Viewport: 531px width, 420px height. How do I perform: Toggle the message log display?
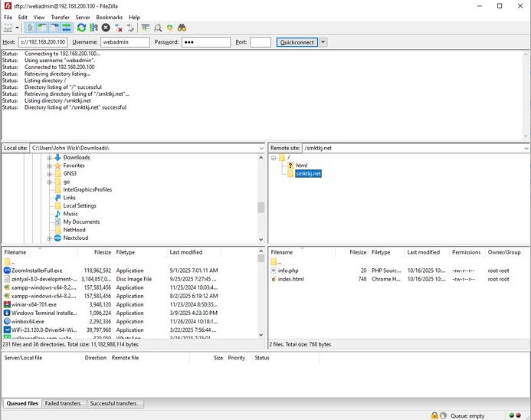[x=31, y=28]
